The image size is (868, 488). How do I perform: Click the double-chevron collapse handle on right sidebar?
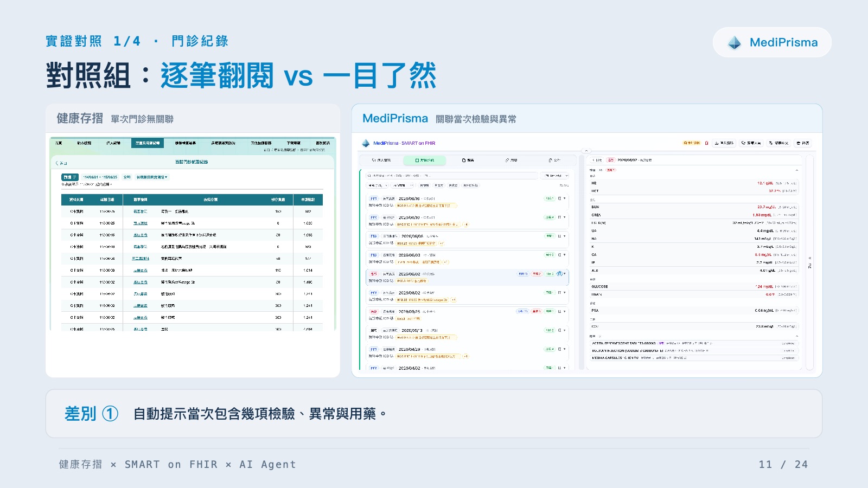(x=810, y=258)
